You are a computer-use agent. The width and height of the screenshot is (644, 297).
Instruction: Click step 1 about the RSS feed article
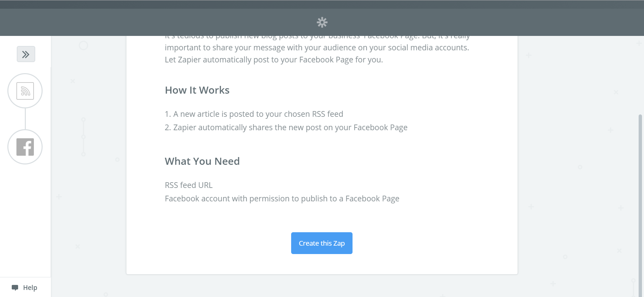tap(254, 114)
